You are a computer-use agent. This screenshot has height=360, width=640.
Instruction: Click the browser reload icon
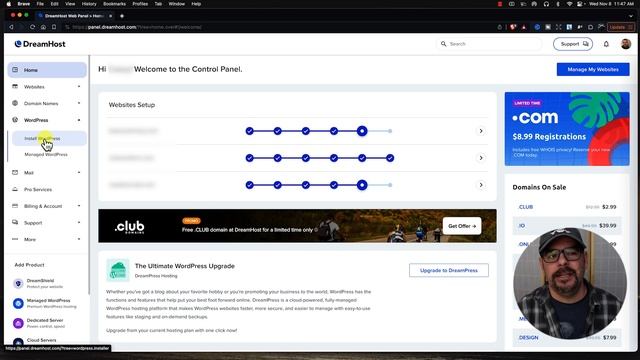[32, 27]
